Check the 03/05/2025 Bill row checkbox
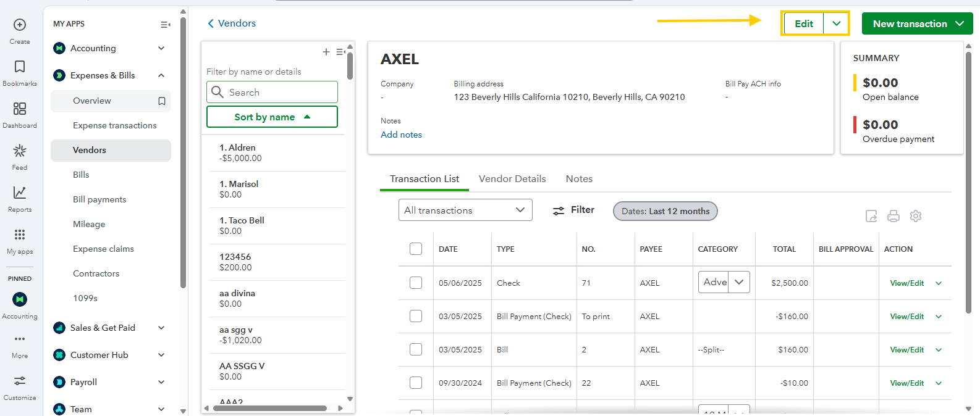This screenshot has height=416, width=980. click(416, 349)
